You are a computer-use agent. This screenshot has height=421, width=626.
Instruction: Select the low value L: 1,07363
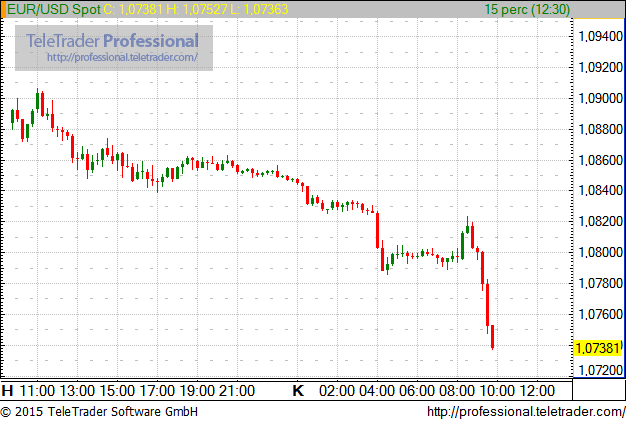259,9
